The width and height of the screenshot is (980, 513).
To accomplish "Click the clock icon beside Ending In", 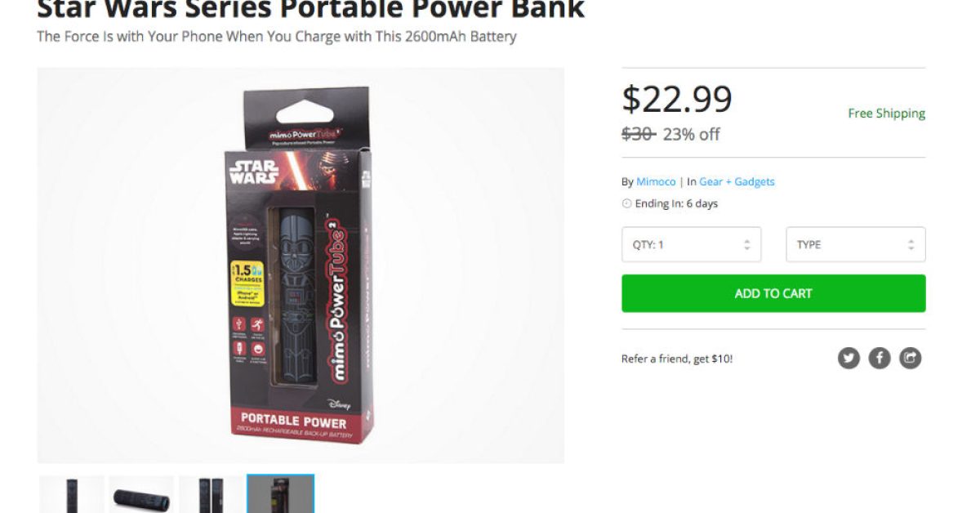I will pos(626,203).
